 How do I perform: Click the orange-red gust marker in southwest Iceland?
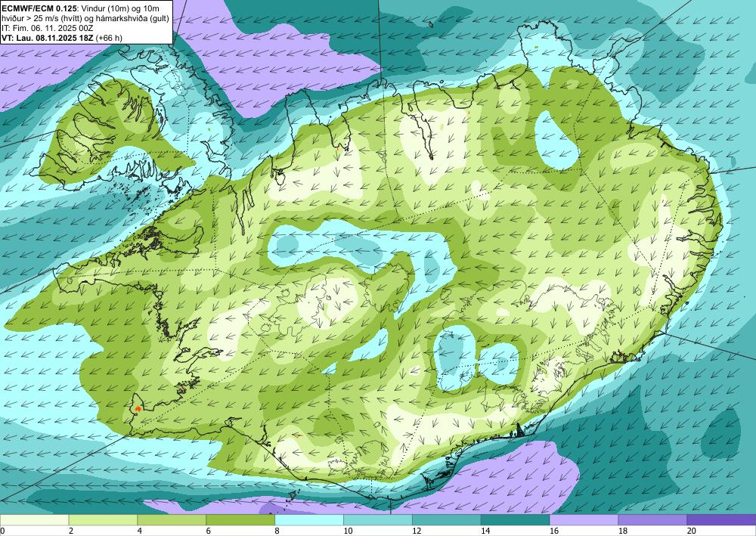pos(138,408)
